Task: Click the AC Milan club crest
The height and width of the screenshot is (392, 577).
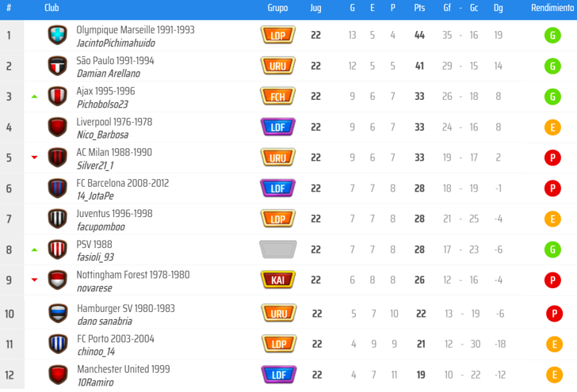Action: tap(57, 158)
